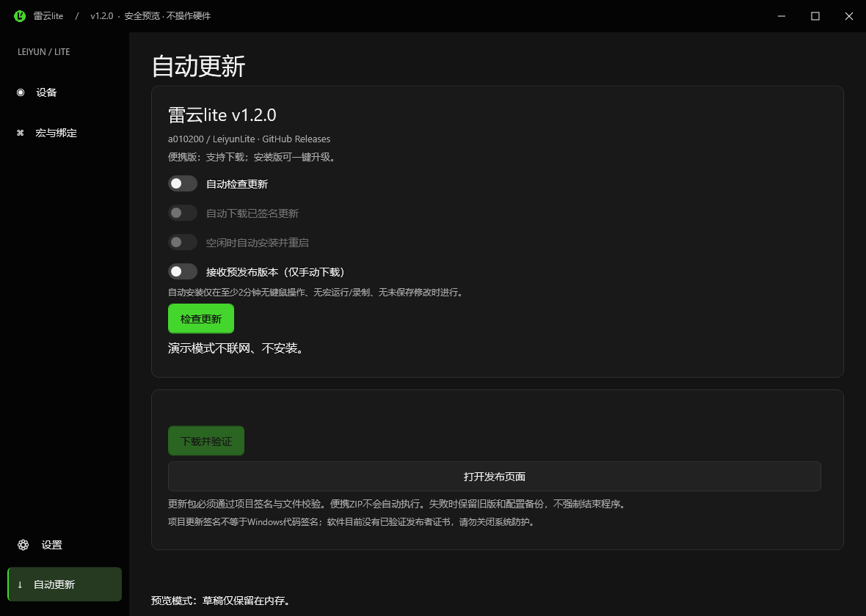Click the 更新包必须通过项目签名 note
Screen dimensions: 866x616
coord(398,504)
